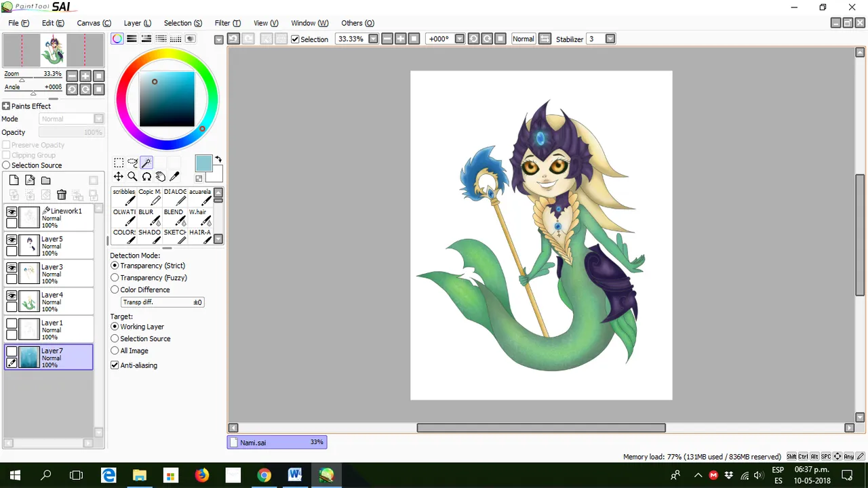The image size is (868, 488).
Task: Open the Window menu
Action: [309, 23]
